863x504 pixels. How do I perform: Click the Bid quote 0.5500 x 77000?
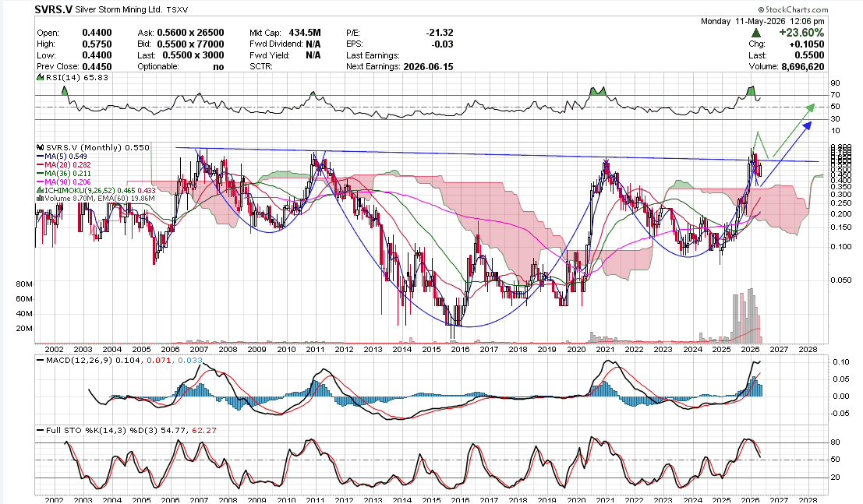pos(190,44)
